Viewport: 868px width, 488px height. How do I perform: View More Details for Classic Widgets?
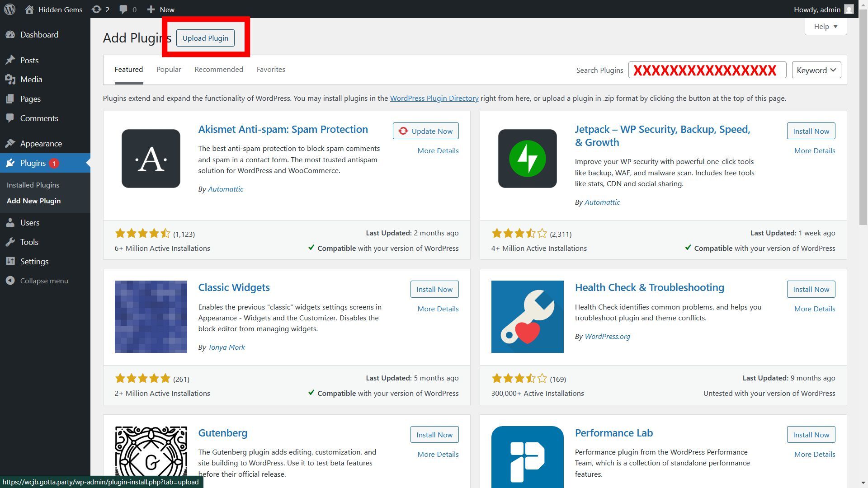point(438,309)
